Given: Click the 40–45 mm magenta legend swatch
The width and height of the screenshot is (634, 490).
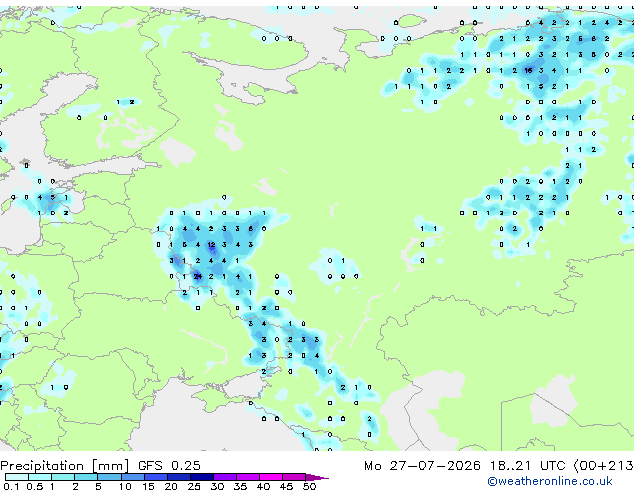Looking at the screenshot, I should [271, 477].
